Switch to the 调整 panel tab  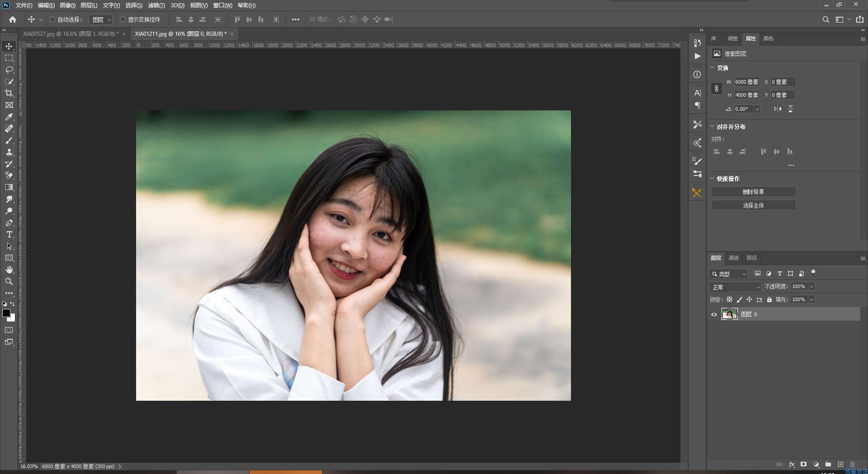click(x=732, y=39)
